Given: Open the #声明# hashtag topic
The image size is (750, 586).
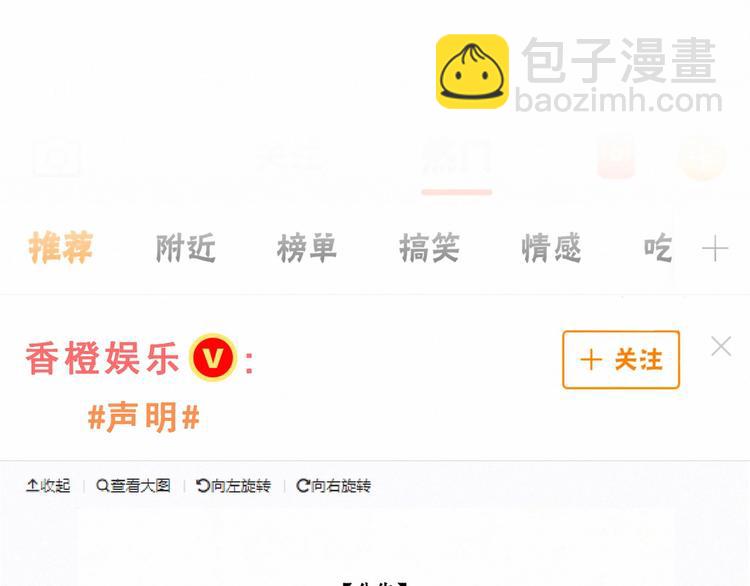Looking at the screenshot, I should (x=143, y=417).
